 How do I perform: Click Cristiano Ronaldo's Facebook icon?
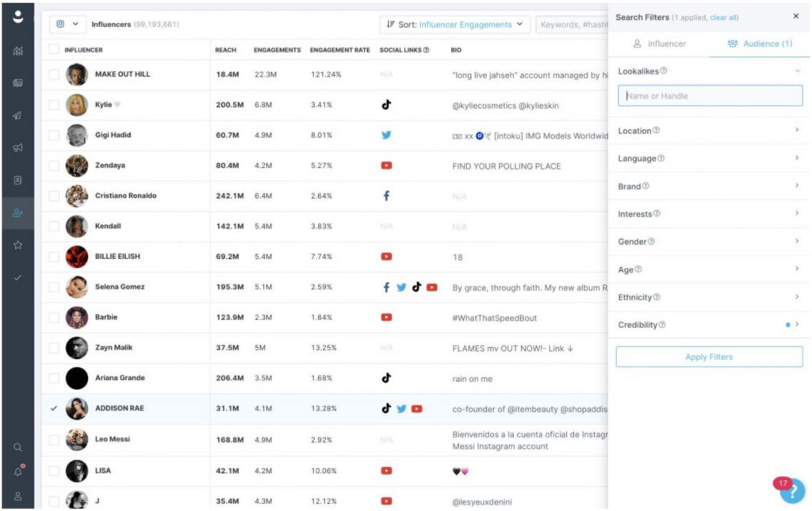(x=385, y=196)
